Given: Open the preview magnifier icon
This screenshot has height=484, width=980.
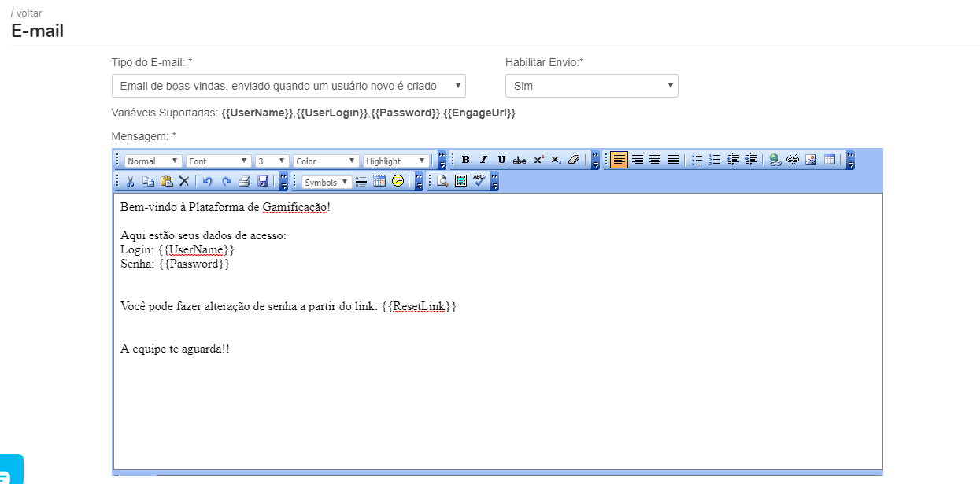Looking at the screenshot, I should click(443, 181).
